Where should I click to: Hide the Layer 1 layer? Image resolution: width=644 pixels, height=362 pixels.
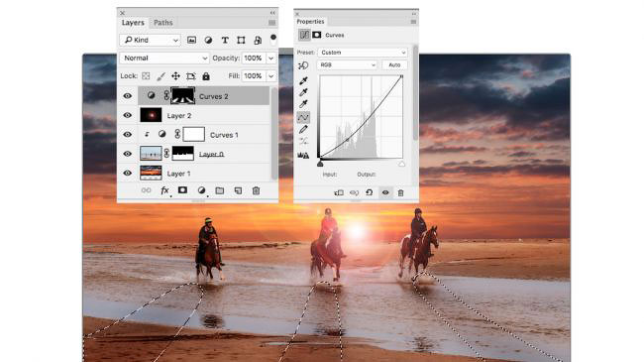point(128,174)
